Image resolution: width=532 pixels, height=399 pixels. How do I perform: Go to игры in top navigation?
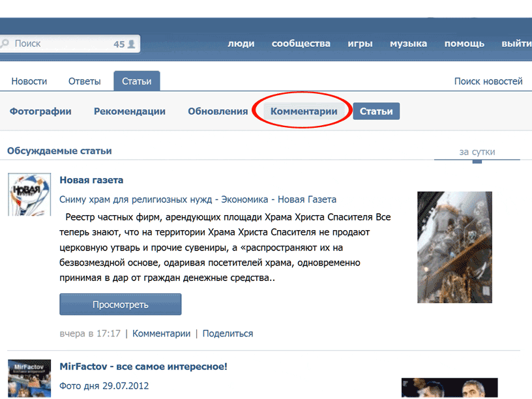pos(360,44)
